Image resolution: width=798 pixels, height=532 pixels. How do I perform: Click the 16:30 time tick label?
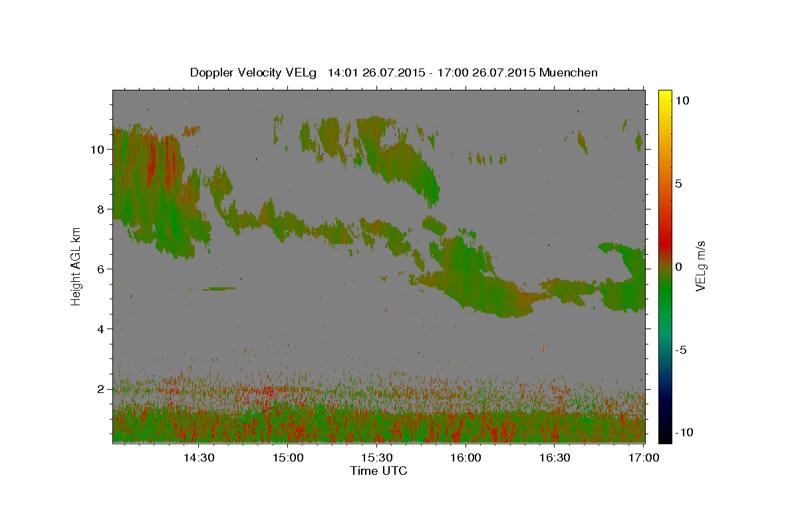click(555, 458)
